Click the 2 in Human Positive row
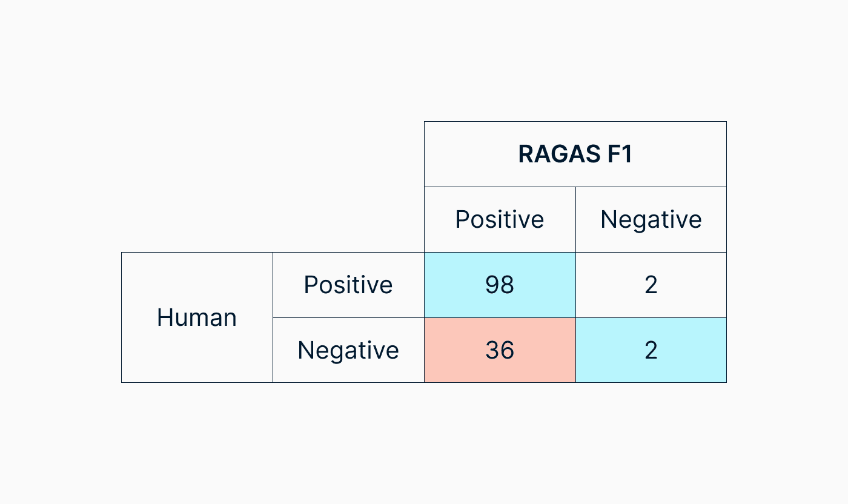The height and width of the screenshot is (504, 848). click(x=651, y=285)
